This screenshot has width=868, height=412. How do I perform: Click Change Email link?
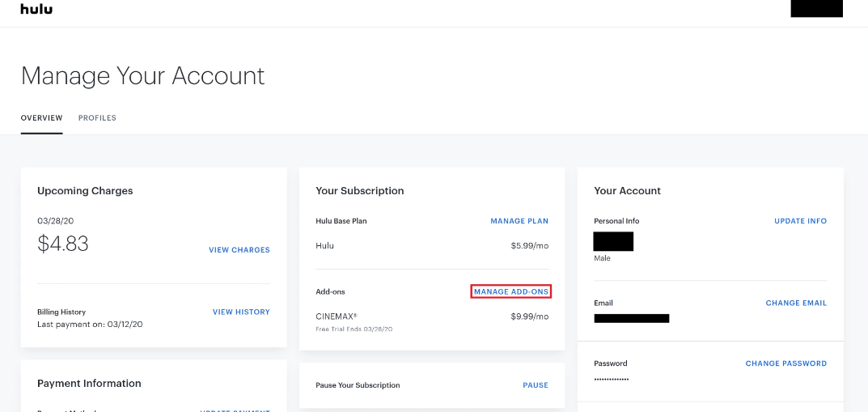pos(796,303)
